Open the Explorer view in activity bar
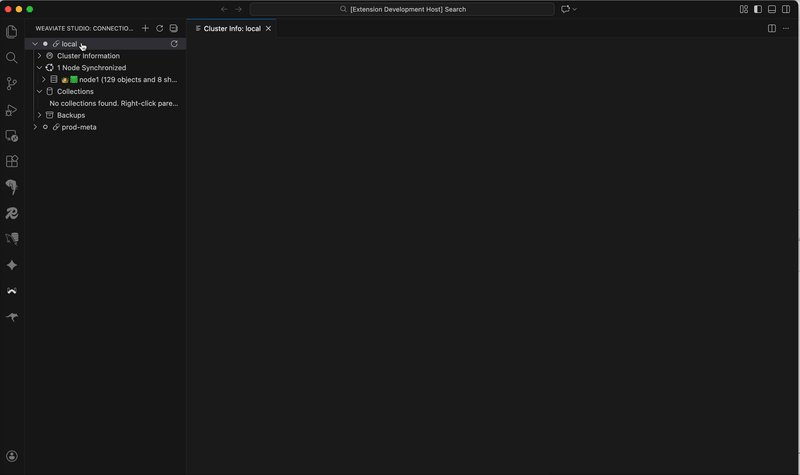Viewport: 800px width, 475px height. pyautogui.click(x=12, y=32)
